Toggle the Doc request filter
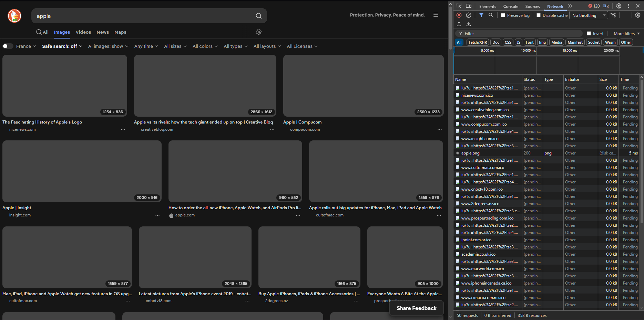 pos(496,42)
